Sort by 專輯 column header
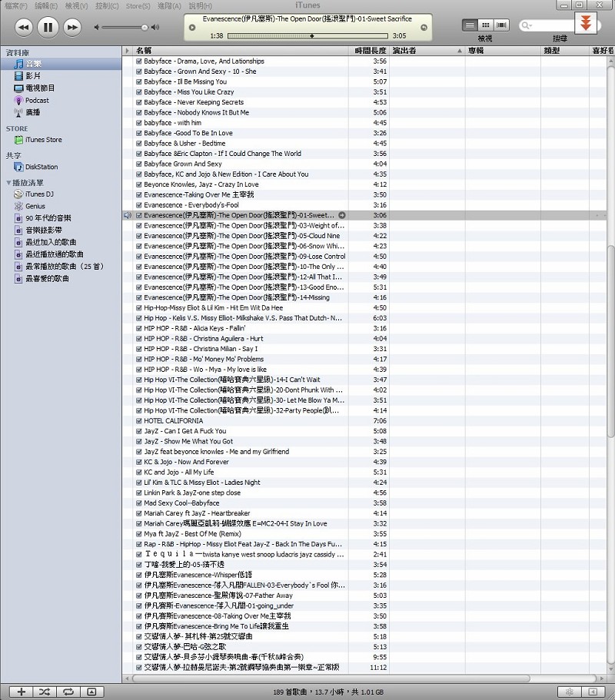 pyautogui.click(x=503, y=51)
